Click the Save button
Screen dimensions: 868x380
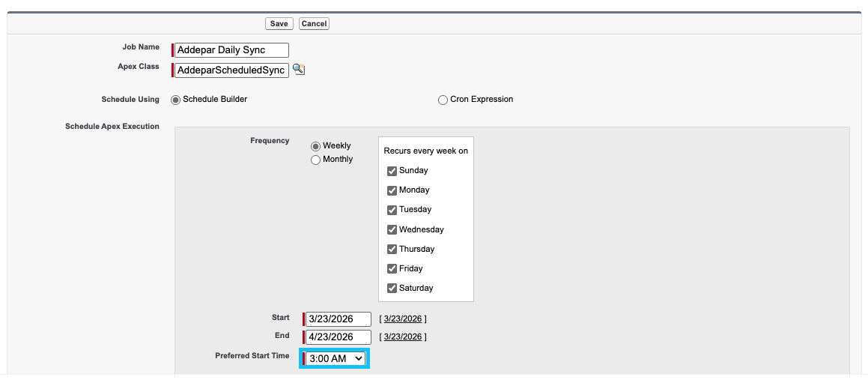coord(279,24)
